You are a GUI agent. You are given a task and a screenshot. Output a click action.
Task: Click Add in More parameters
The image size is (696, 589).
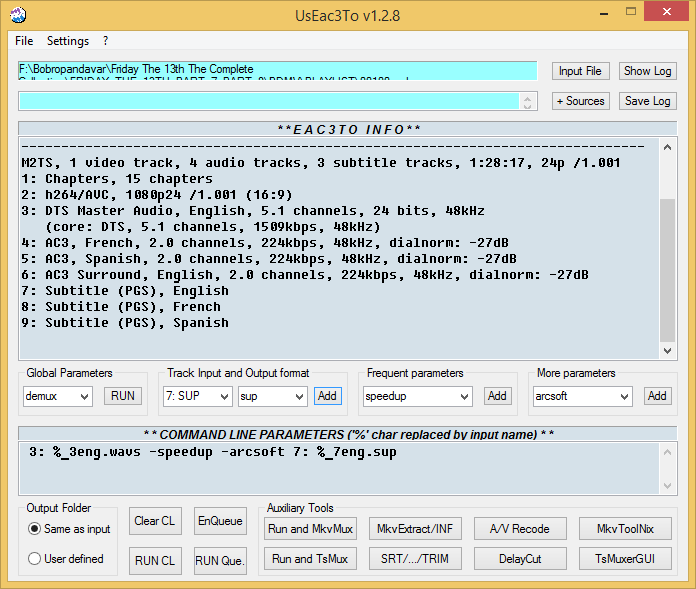pyautogui.click(x=657, y=396)
